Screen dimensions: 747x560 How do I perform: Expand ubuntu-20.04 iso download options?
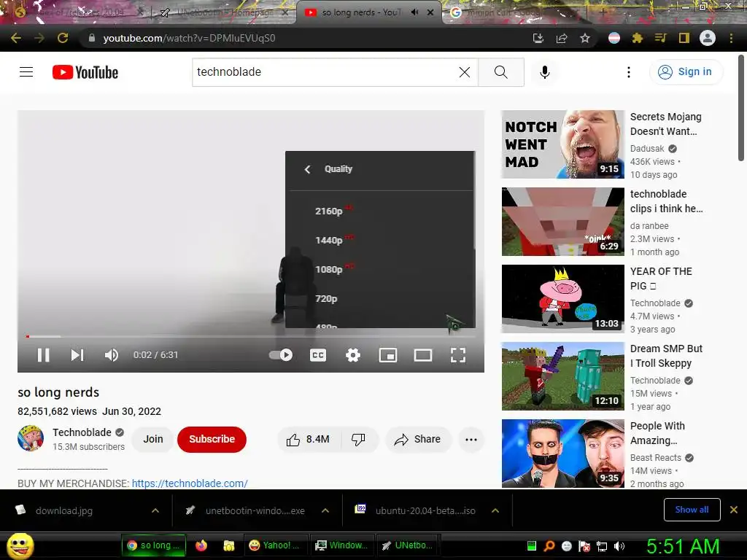[x=495, y=510]
